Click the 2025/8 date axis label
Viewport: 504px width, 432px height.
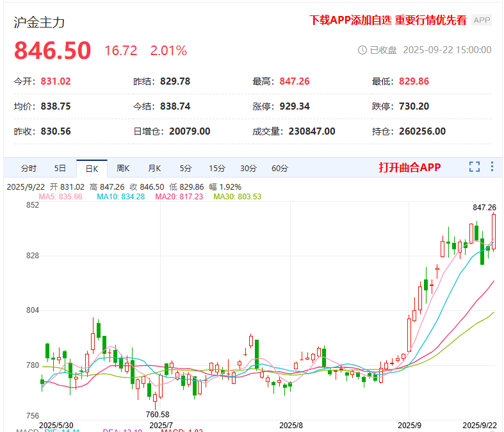pyautogui.click(x=291, y=425)
